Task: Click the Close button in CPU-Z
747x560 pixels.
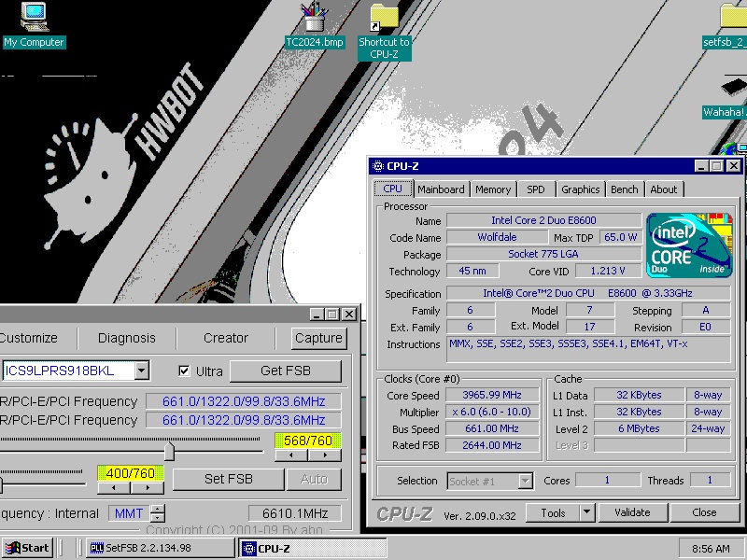Action: point(704,512)
